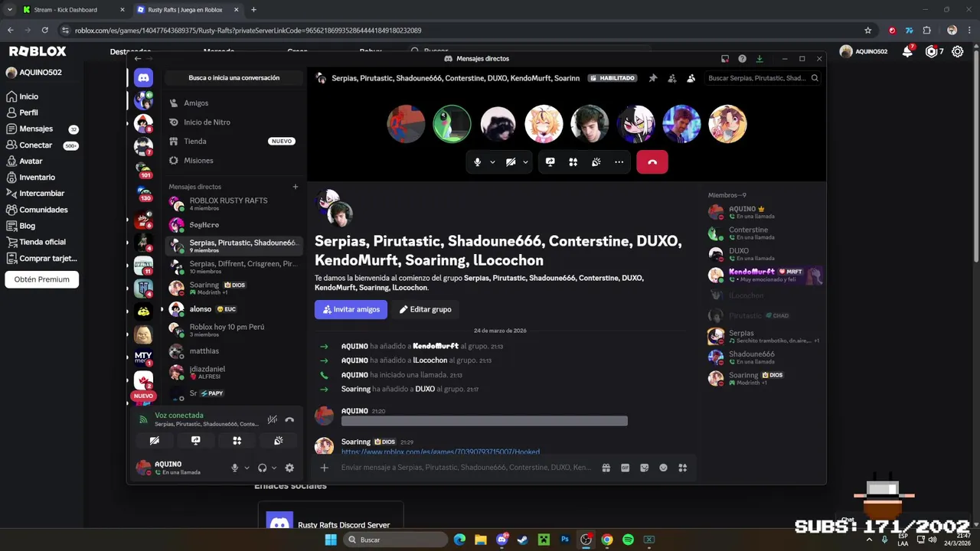Open camera options arrow in call controls
This screenshot has width=980, height=551.
pyautogui.click(x=525, y=162)
